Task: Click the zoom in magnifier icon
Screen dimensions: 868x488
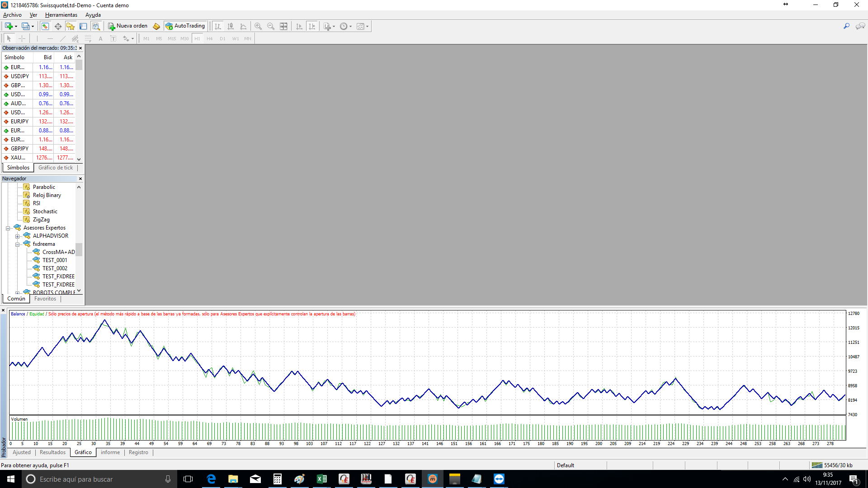Action: [x=258, y=26]
